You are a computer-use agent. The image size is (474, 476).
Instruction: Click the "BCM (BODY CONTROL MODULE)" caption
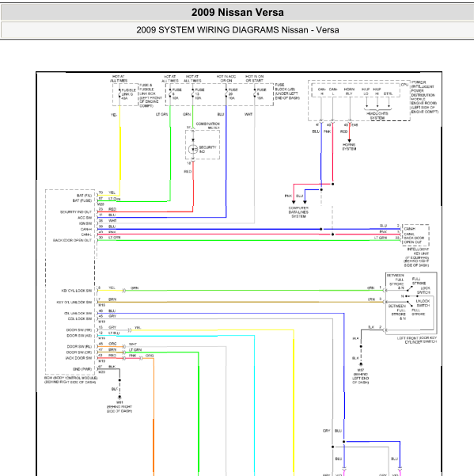click(x=71, y=378)
